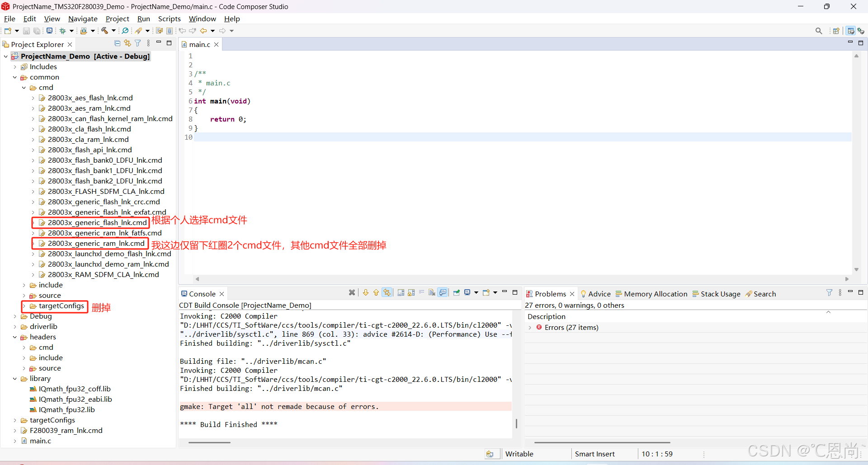This screenshot has width=868, height=465.
Task: Click the New file toolbar icon
Action: 8,31
